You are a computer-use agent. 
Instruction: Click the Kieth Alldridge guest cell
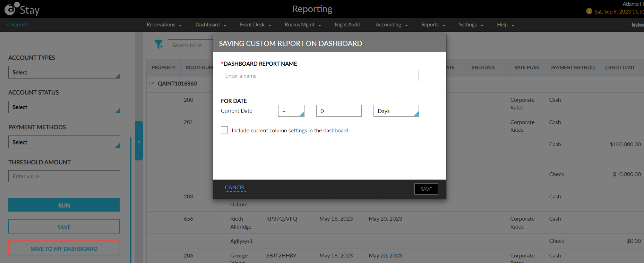coord(241,223)
